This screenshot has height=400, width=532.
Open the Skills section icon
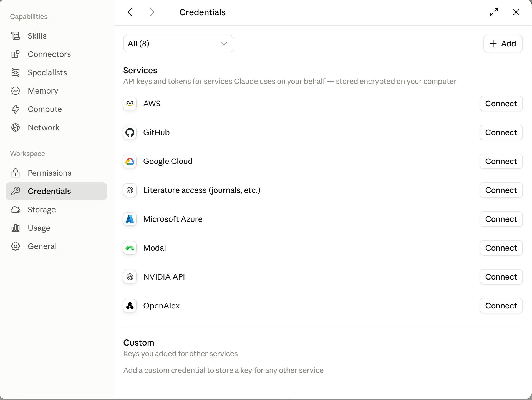pos(16,36)
